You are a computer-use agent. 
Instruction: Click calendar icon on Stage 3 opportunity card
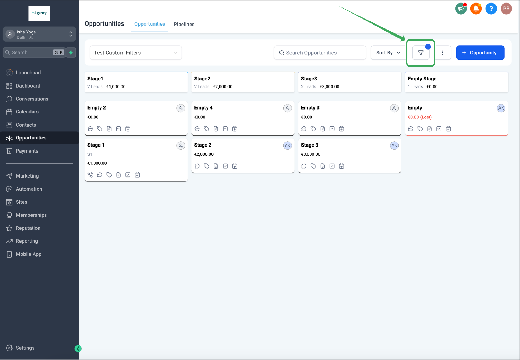[341, 166]
